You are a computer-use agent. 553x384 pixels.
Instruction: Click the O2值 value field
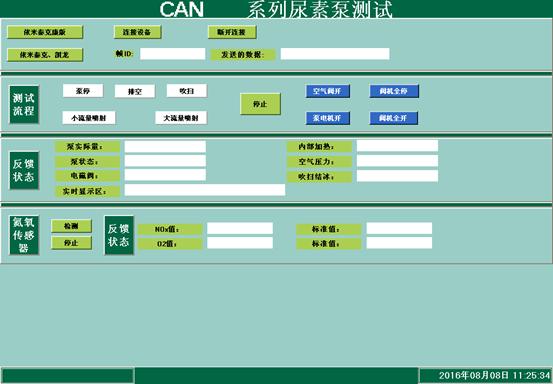pos(240,243)
